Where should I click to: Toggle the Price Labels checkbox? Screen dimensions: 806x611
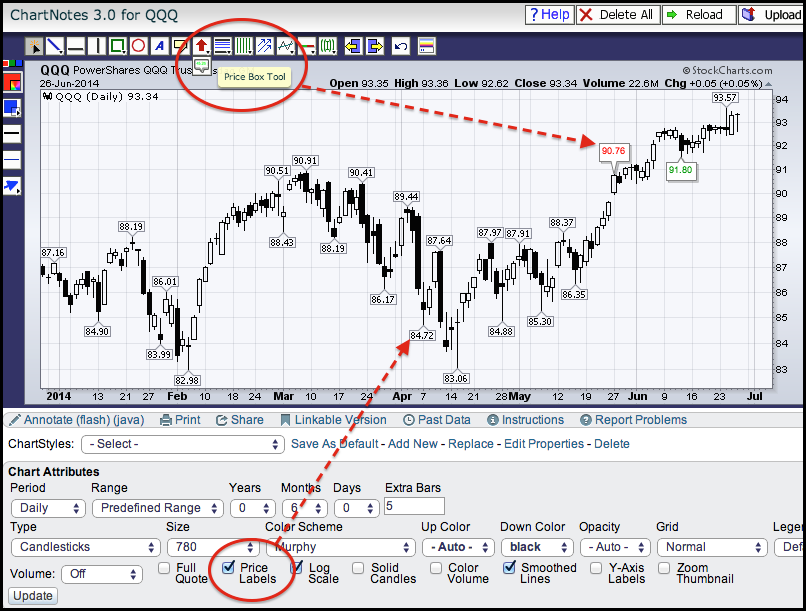[x=228, y=568]
